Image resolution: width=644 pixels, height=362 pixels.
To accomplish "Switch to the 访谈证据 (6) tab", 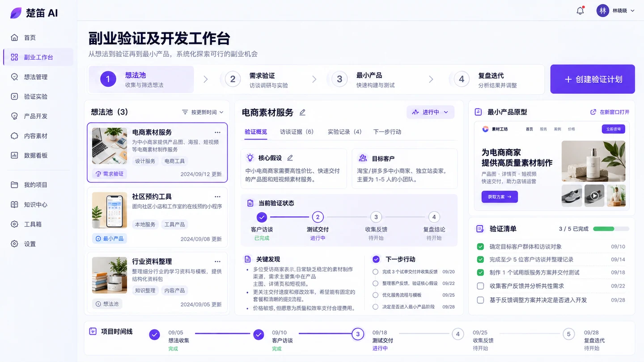I will (x=297, y=132).
